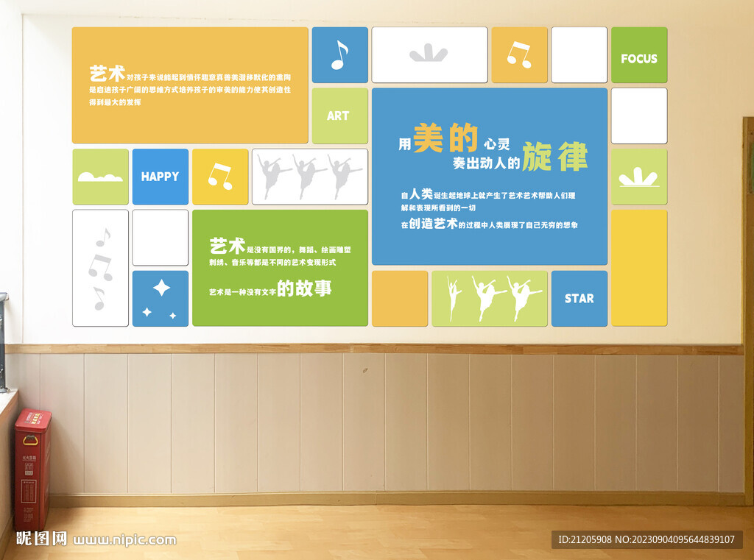This screenshot has width=754, height=560.
Task: Click the grey dancers silhouette tile
Action: pos(310,177)
